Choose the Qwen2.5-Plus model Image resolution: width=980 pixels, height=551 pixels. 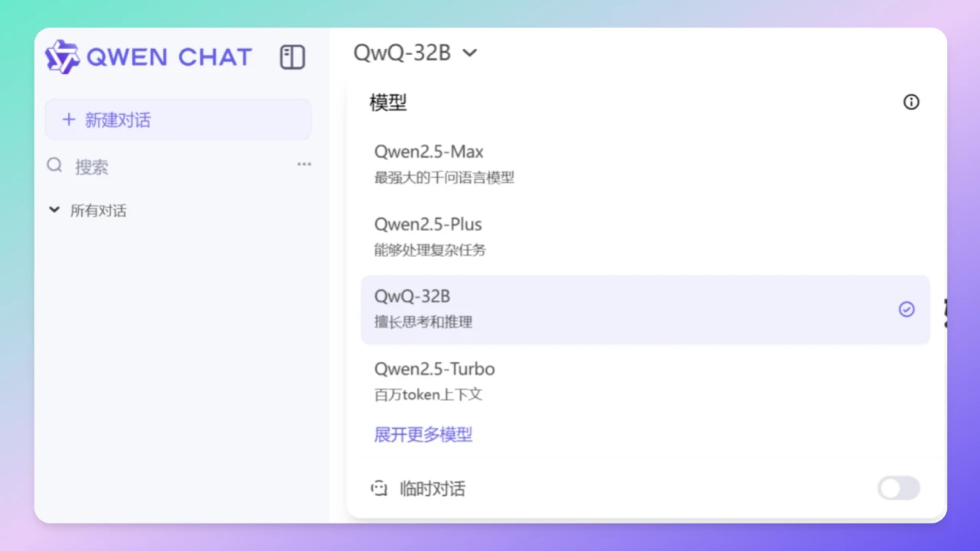pos(645,237)
